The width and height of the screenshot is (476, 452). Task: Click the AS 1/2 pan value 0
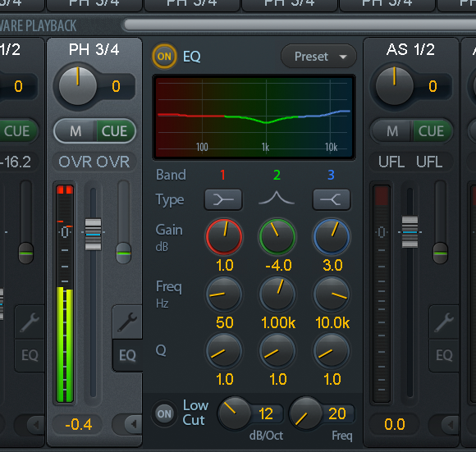pyautogui.click(x=433, y=86)
